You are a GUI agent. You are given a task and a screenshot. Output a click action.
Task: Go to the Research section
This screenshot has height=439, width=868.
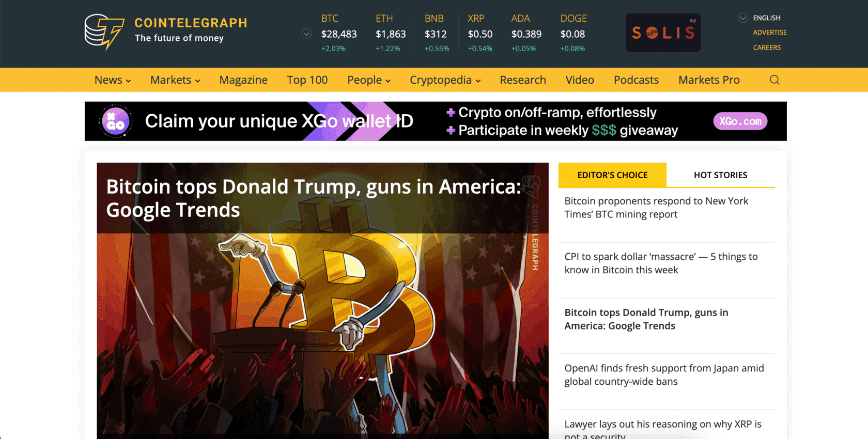pyautogui.click(x=523, y=80)
